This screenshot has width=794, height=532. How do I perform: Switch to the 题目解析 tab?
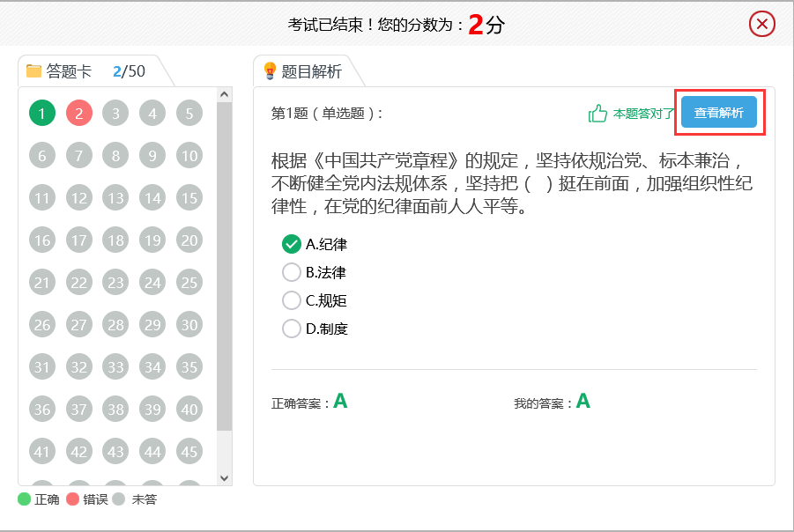click(x=303, y=71)
